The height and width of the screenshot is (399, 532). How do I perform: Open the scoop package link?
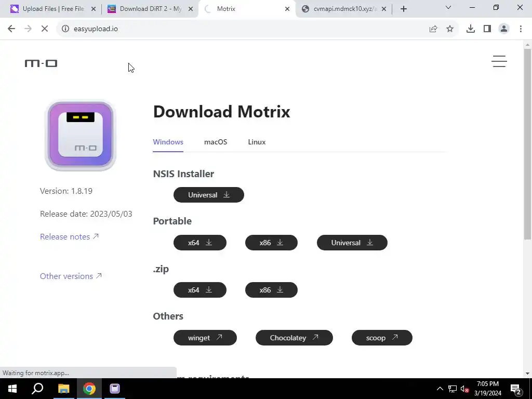(x=382, y=338)
